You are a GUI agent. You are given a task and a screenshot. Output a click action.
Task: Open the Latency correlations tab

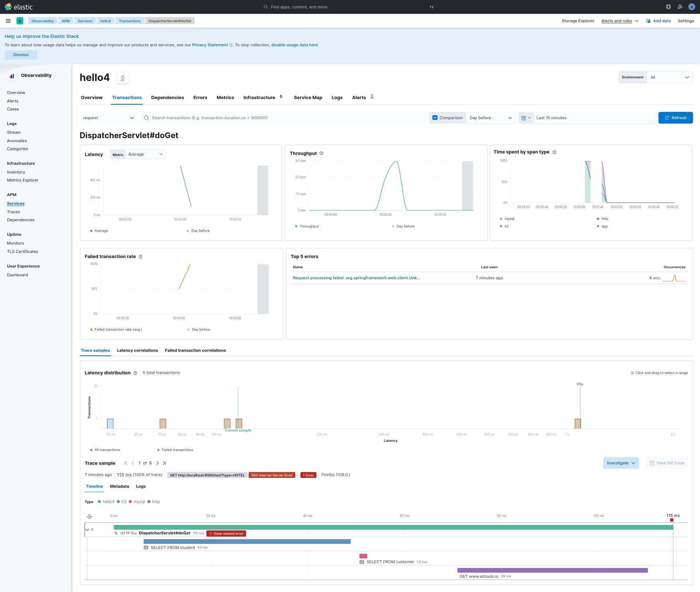point(137,351)
